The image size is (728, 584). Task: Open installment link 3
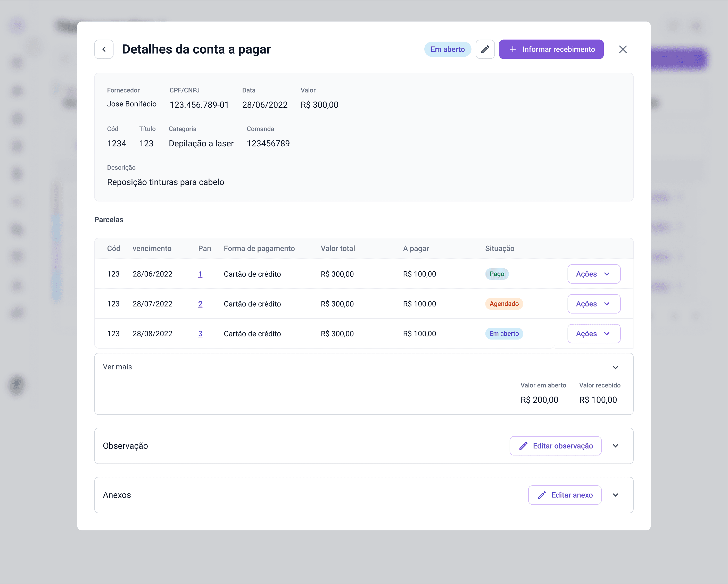click(x=200, y=334)
